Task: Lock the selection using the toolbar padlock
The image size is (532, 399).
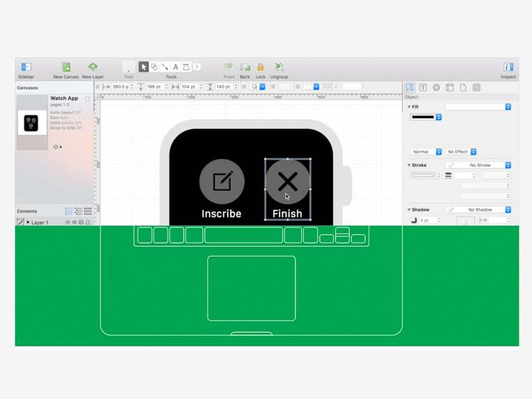Action: [260, 66]
